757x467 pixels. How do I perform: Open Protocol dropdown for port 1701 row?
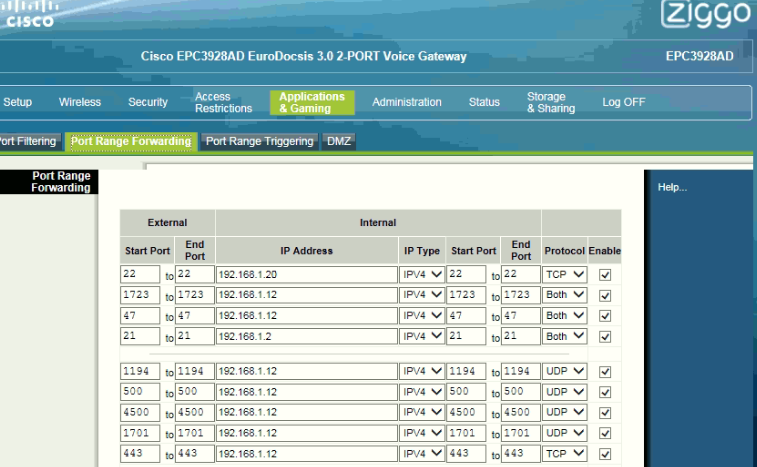[564, 433]
